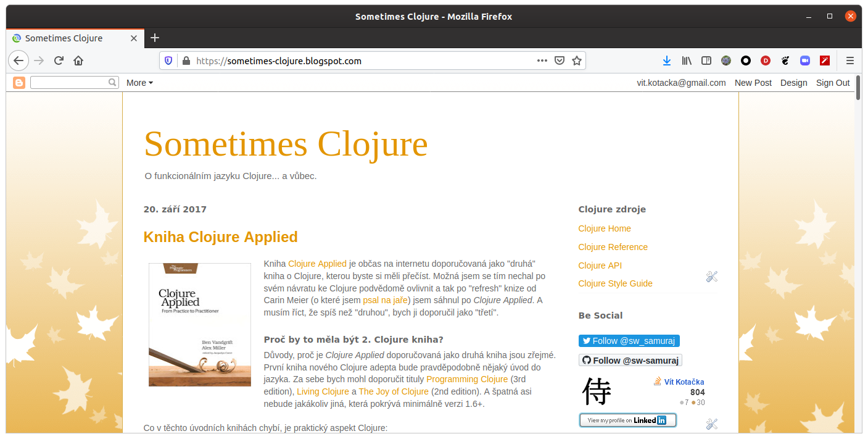Click the Follow @sw_samuraj Twitter button
The image size is (868, 439).
point(629,341)
